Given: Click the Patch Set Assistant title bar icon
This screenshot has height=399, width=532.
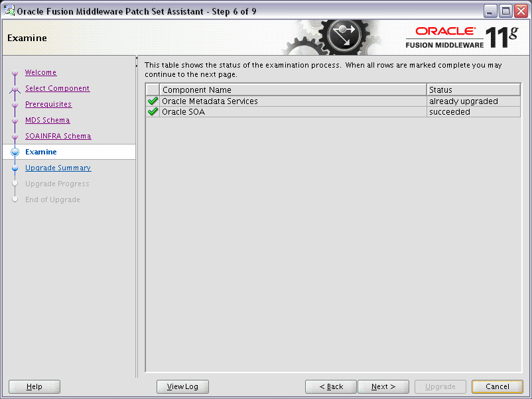Looking at the screenshot, I should (9, 11).
